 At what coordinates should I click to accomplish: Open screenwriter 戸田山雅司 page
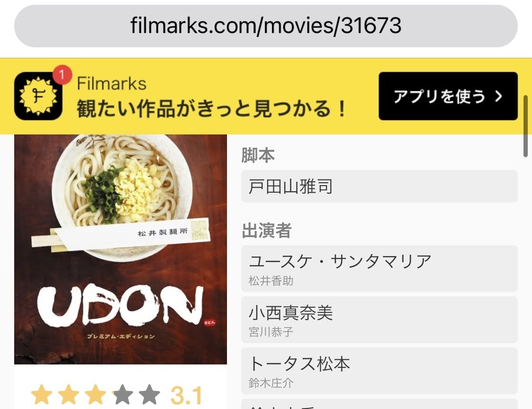tap(379, 187)
